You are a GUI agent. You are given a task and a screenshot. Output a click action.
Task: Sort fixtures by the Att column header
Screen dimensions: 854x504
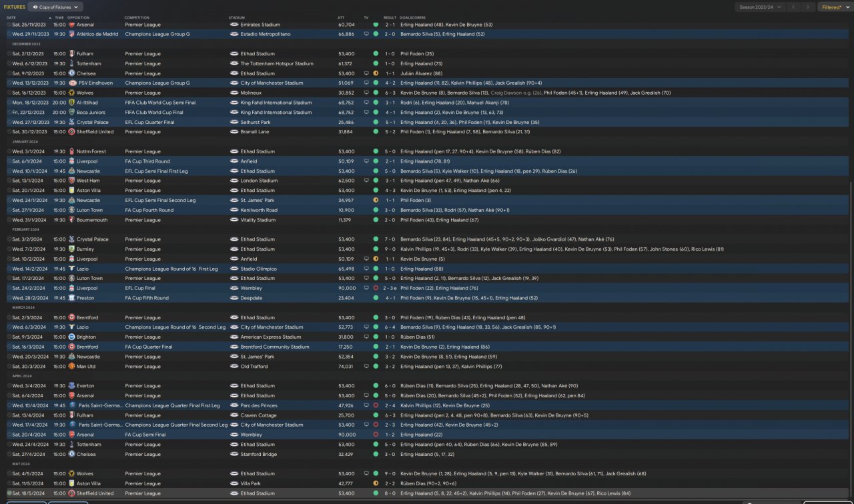point(341,17)
